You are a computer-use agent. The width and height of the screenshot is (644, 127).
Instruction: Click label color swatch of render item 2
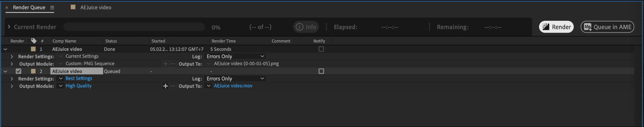[33, 71]
